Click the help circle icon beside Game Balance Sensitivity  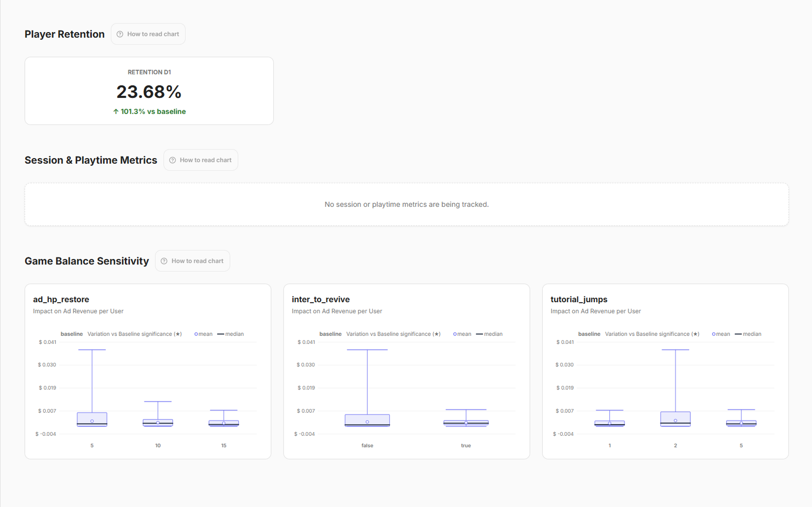tap(164, 261)
